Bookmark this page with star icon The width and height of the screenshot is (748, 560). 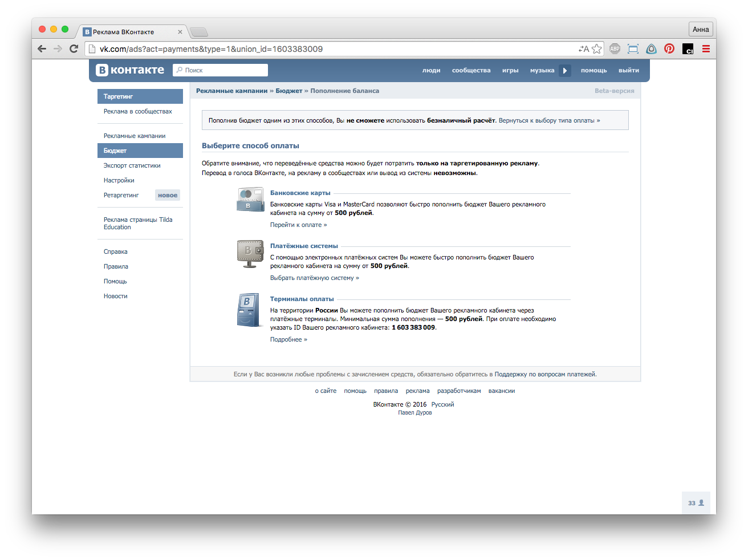click(596, 49)
